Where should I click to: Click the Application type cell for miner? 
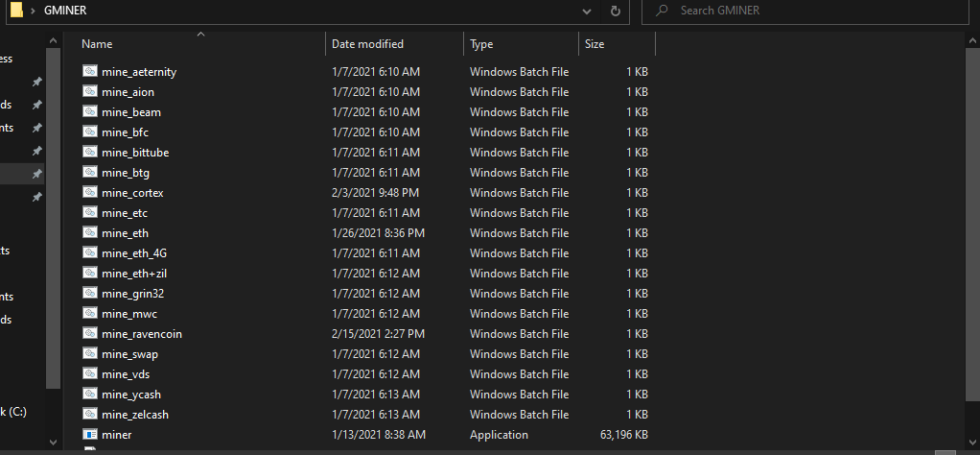coord(499,434)
